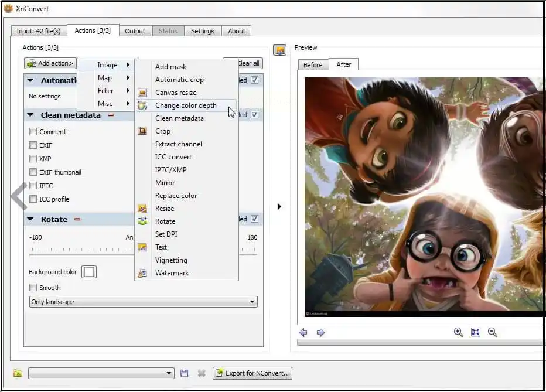
Task: Go to next preview image arrow
Action: 320,333
